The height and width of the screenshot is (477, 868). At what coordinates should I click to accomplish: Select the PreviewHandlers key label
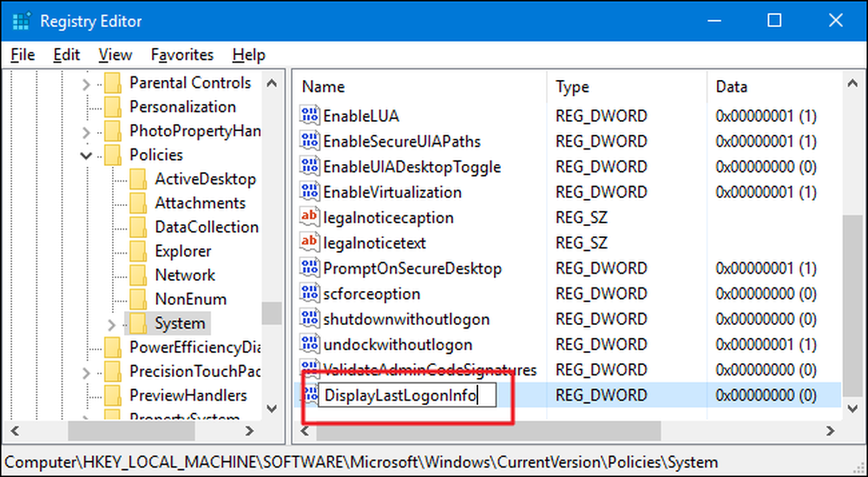pos(188,395)
